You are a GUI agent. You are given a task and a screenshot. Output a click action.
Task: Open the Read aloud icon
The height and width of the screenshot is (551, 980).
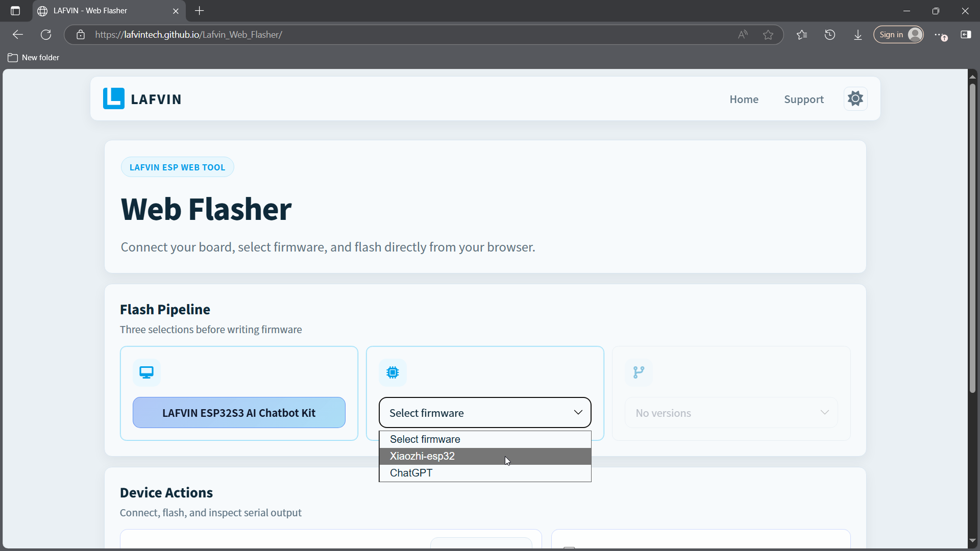coord(743,35)
